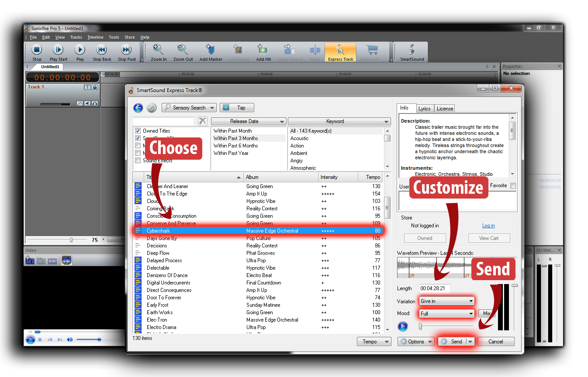Mute Track 1 with the speaker button
The width and height of the screenshot is (588, 377).
(87, 103)
